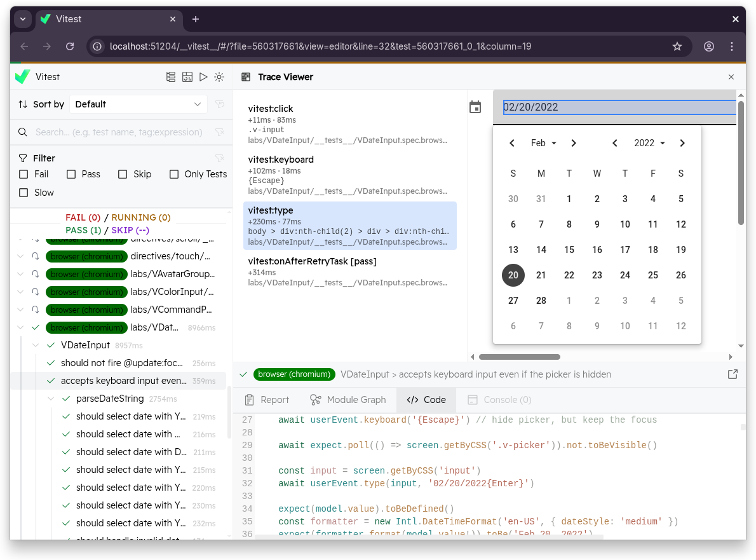Image resolution: width=756 pixels, height=560 pixels.
Task: Select the Code tab
Action: (426, 400)
